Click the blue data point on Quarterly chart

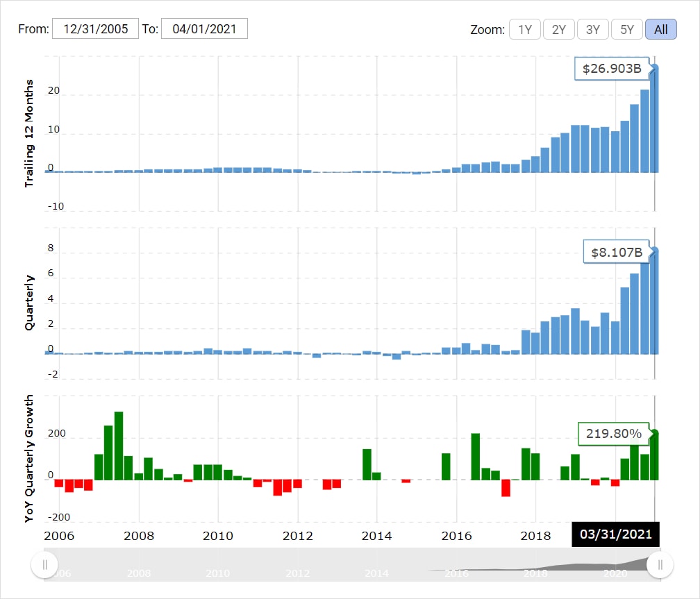coord(655,251)
